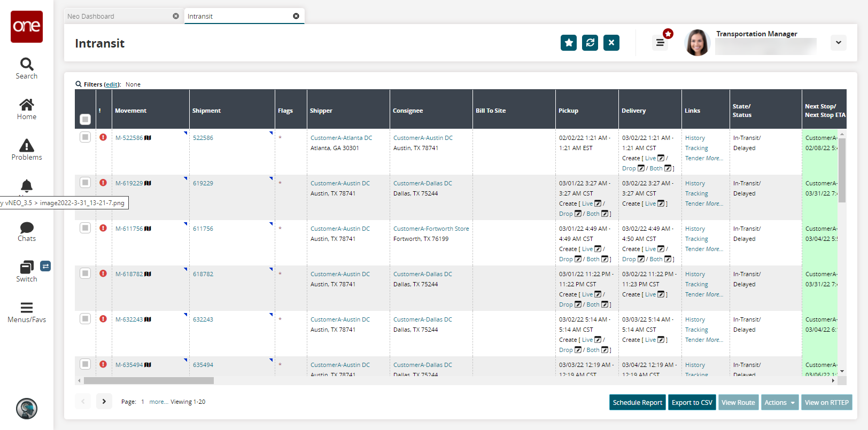Click the alerts bell icon
This screenshot has width=868, height=430.
point(26,185)
